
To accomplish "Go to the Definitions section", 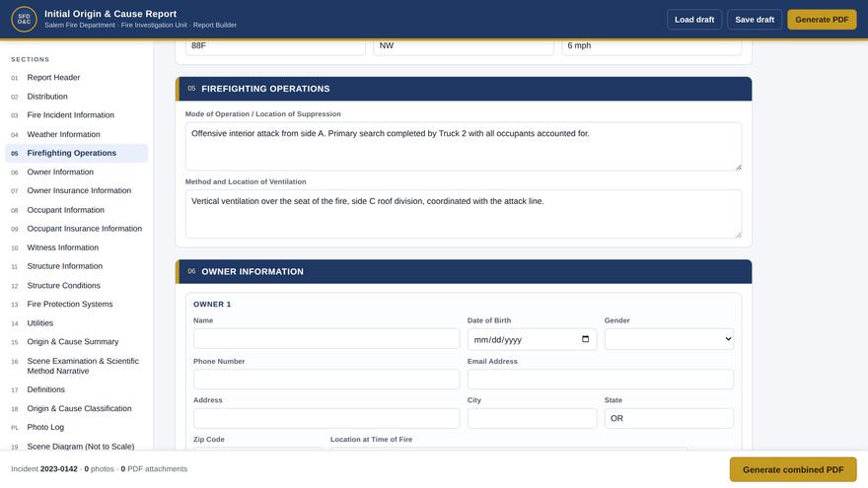I will (x=76, y=389).
